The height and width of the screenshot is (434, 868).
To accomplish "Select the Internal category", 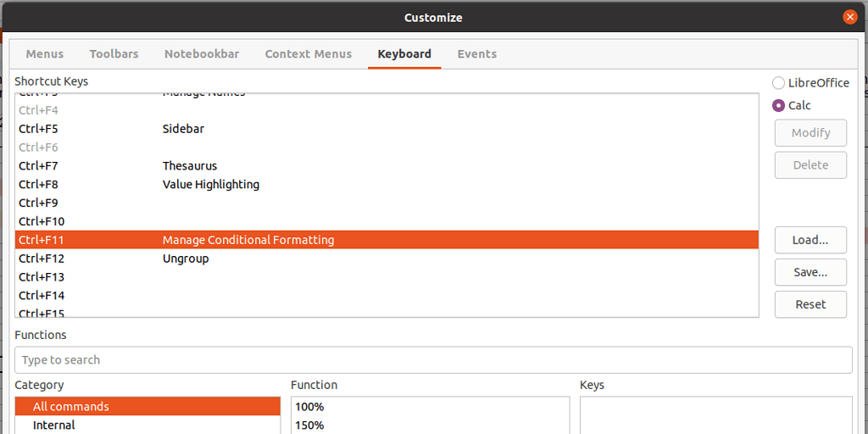I will [x=54, y=426].
